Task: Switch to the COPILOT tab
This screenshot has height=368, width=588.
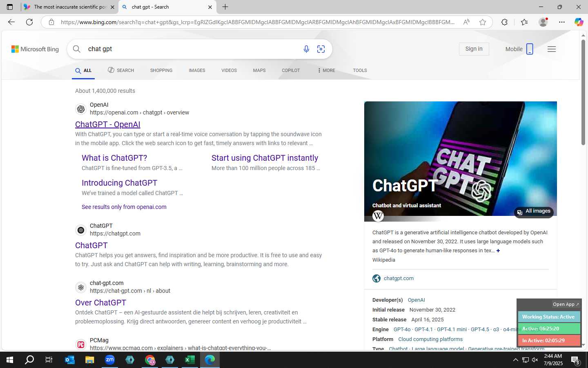Action: (291, 70)
